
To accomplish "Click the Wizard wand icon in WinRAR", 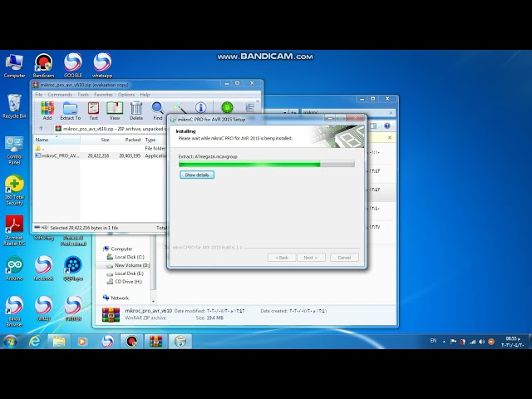I will click(180, 109).
